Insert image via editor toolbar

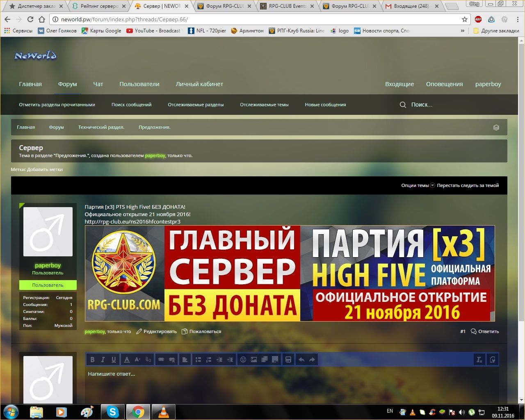pos(254,360)
